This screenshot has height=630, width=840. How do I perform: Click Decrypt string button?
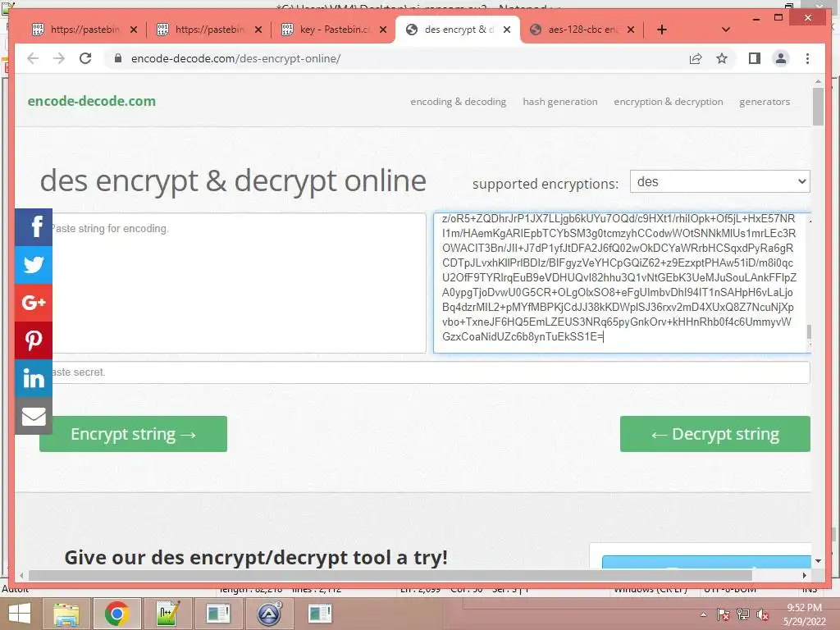tap(715, 434)
